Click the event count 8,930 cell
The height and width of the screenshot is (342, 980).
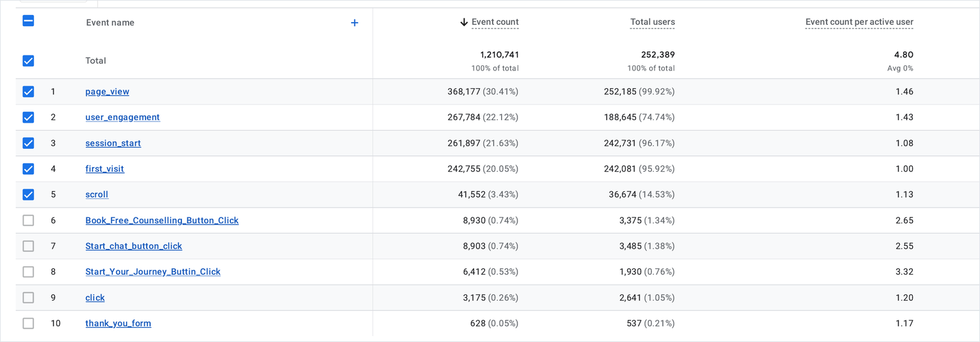click(x=474, y=221)
